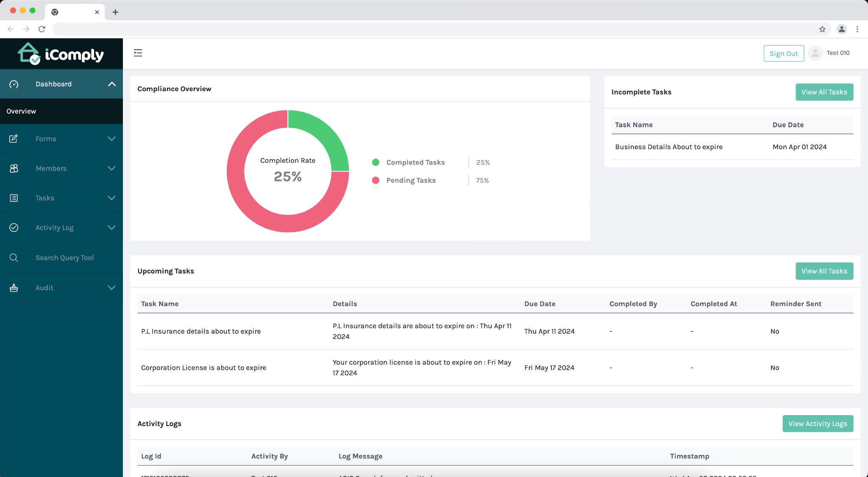Expand the Members menu chevron

click(x=111, y=168)
